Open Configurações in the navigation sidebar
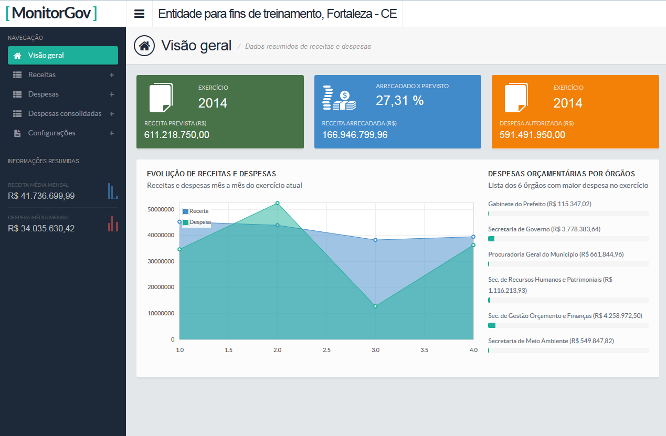The image size is (666, 436). [52, 132]
